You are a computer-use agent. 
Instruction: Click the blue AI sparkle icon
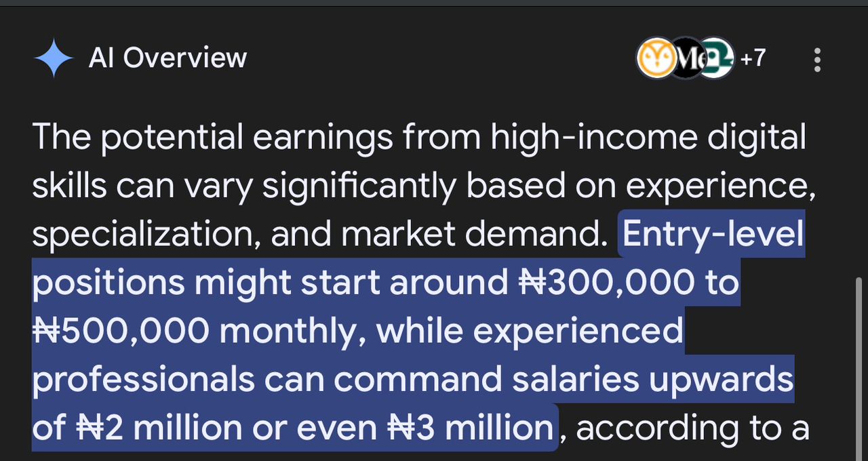tap(54, 58)
